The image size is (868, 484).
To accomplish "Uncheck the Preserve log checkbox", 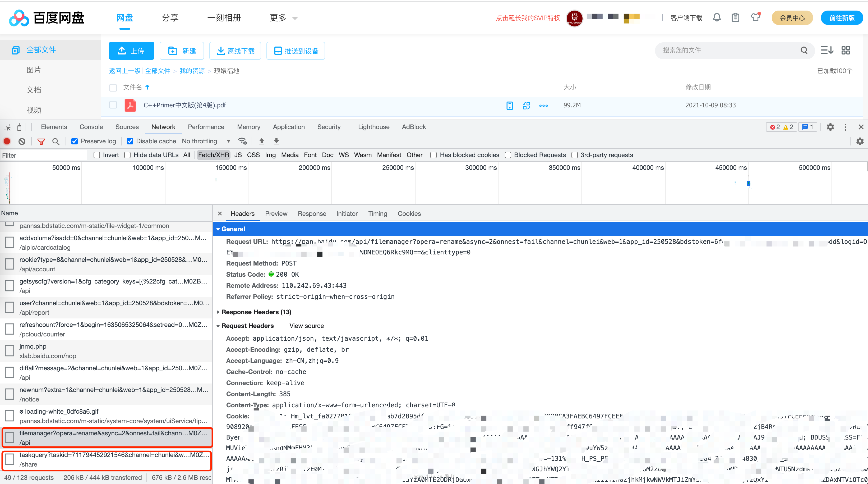I will pos(75,141).
